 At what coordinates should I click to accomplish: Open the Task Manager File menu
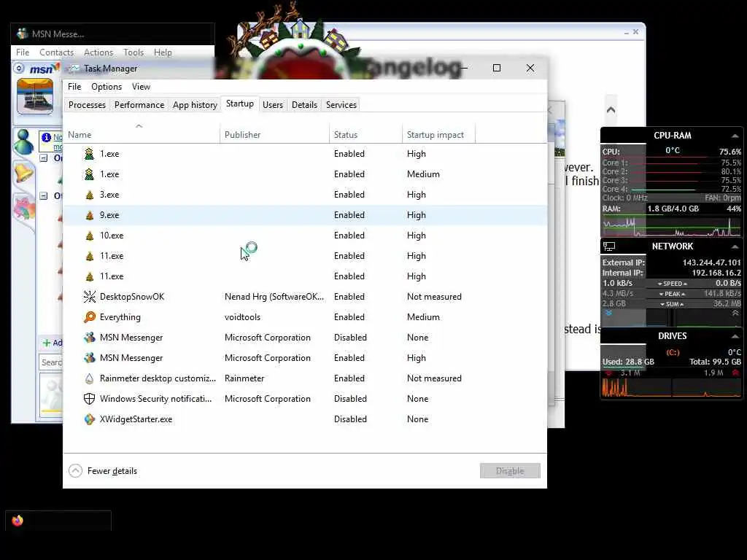[74, 87]
